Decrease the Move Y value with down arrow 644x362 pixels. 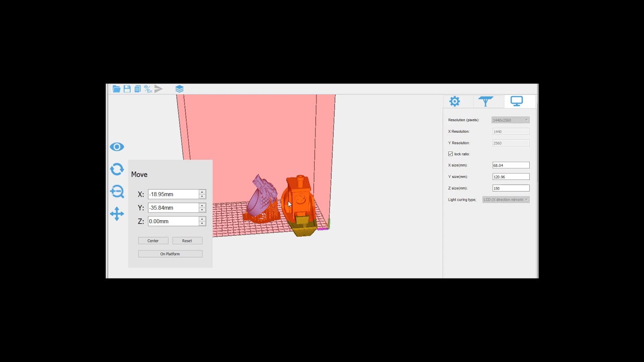coord(202,210)
